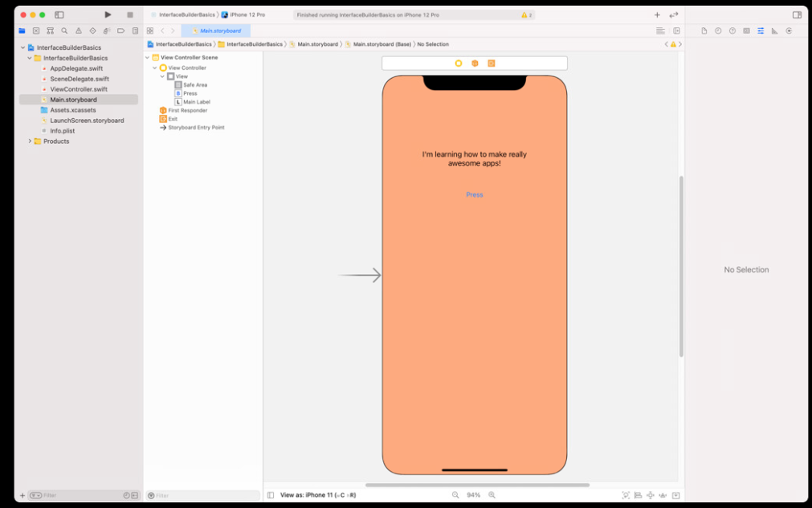Open the Source Control navigator
Image resolution: width=812 pixels, height=508 pixels.
click(x=35, y=31)
